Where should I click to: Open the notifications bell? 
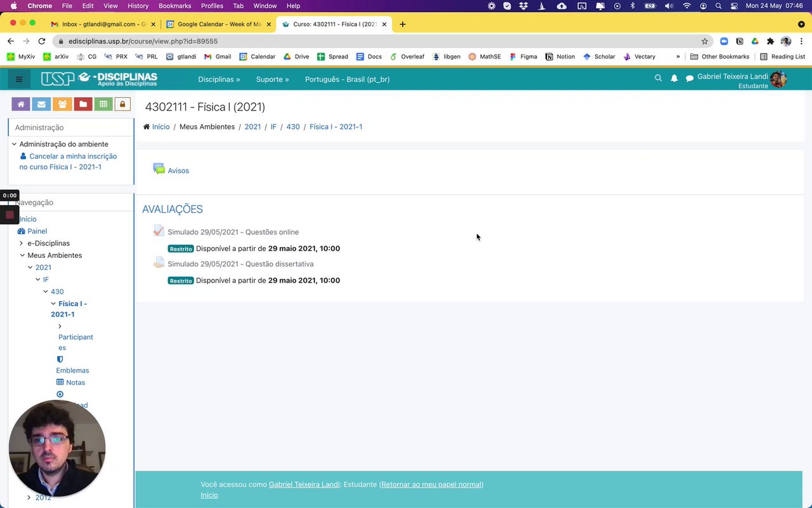[674, 78]
